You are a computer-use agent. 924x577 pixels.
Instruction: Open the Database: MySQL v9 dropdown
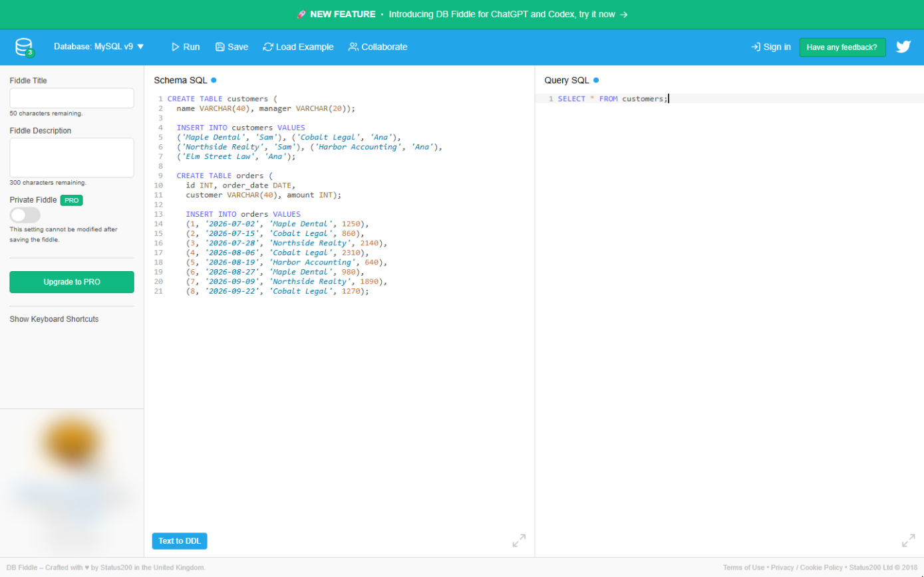[98, 47]
